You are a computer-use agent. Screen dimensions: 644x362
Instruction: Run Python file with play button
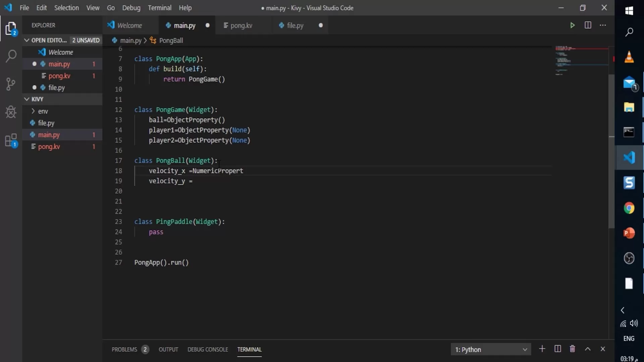coord(572,25)
